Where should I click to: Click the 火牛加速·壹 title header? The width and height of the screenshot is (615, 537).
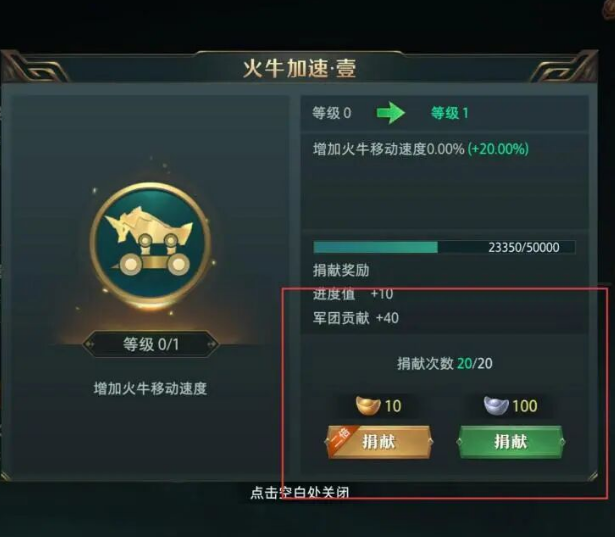pyautogui.click(x=300, y=69)
